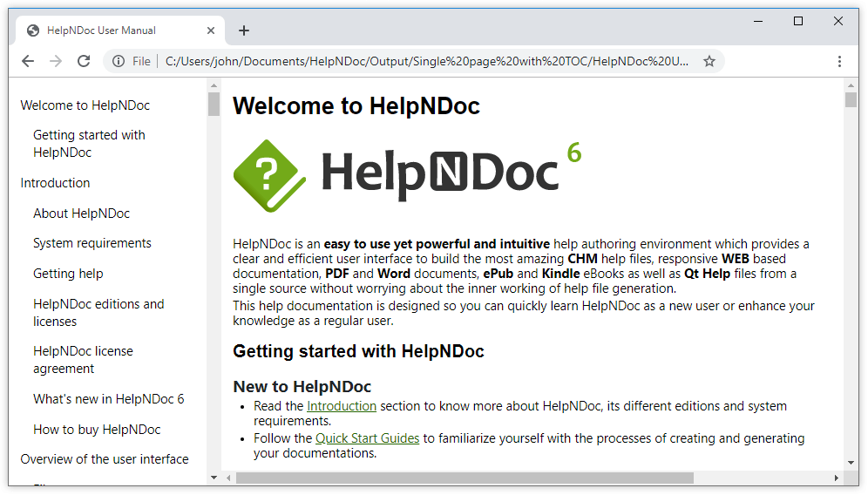
Task: Click the horizontal scrollbar thumb
Action: 465,478
